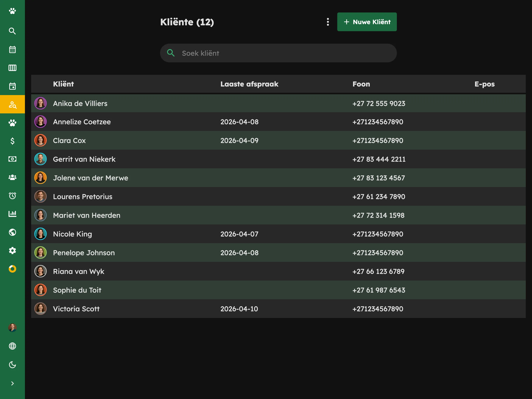Open the calendar event icon in sidebar
532x399 pixels.
[x=12, y=86]
